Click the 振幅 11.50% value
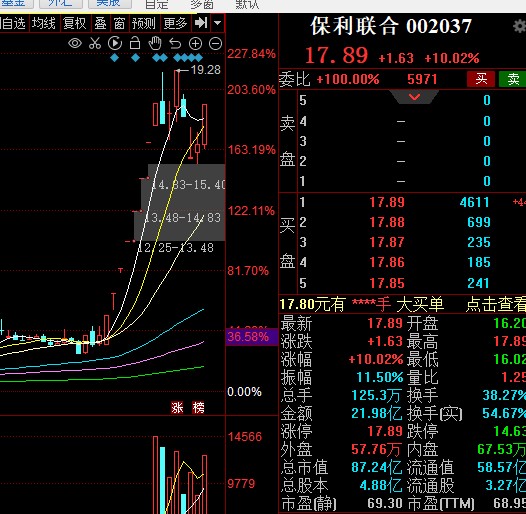Image resolution: width=526 pixels, height=514 pixels. pos(379,377)
